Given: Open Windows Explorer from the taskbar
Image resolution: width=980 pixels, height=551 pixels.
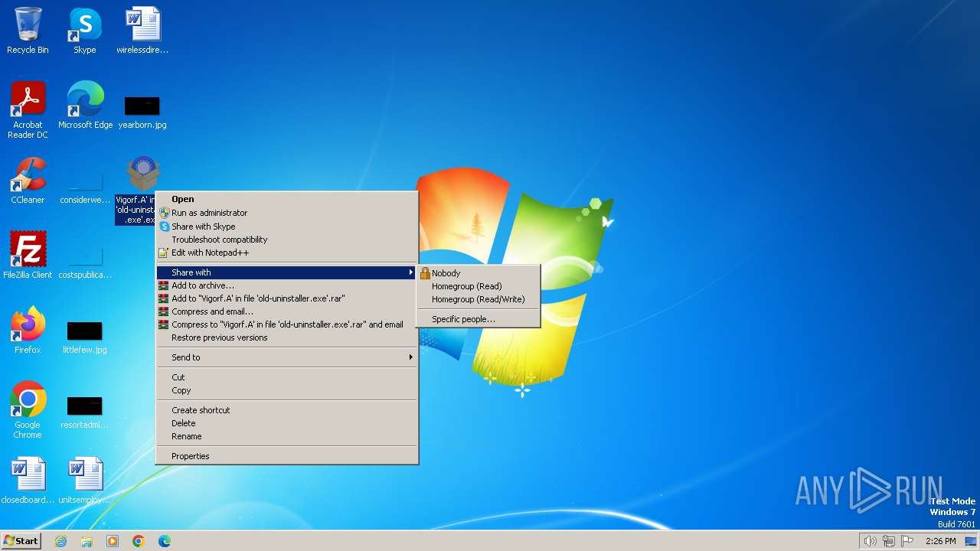Looking at the screenshot, I should click(x=87, y=541).
